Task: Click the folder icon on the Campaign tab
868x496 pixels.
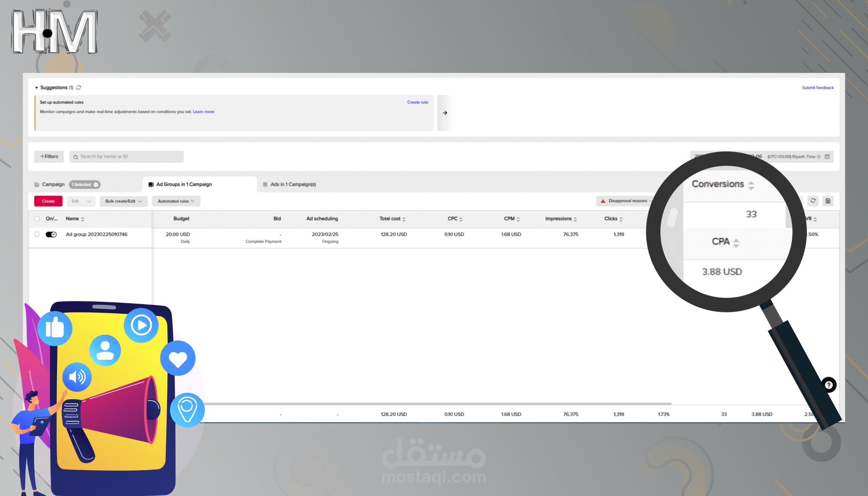Action: click(37, 184)
